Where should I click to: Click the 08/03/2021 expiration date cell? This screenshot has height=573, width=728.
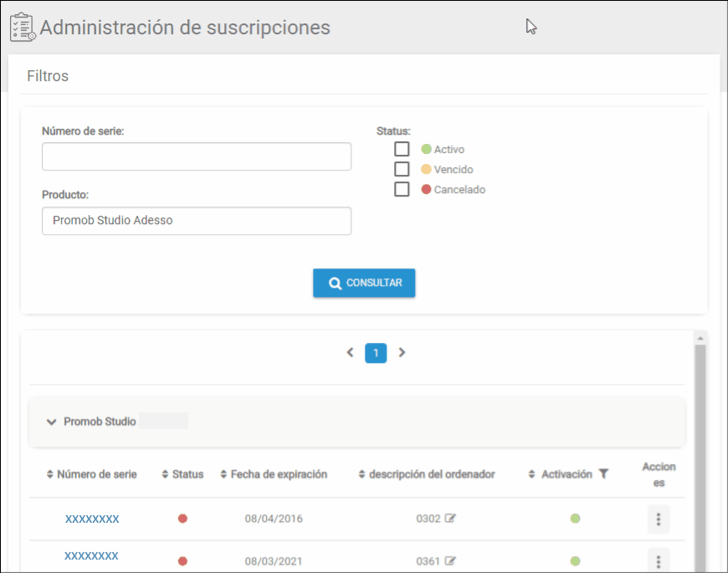coord(274,561)
